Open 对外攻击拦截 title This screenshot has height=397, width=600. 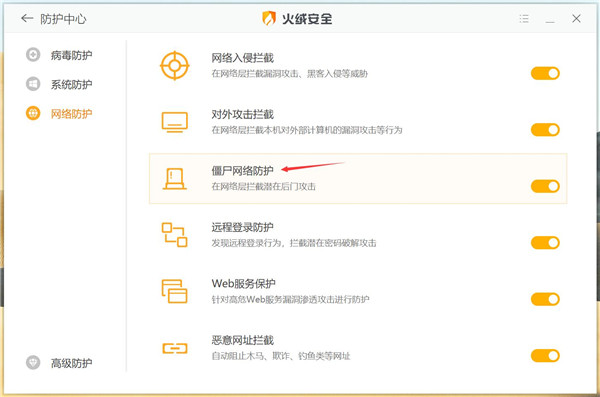click(x=243, y=114)
